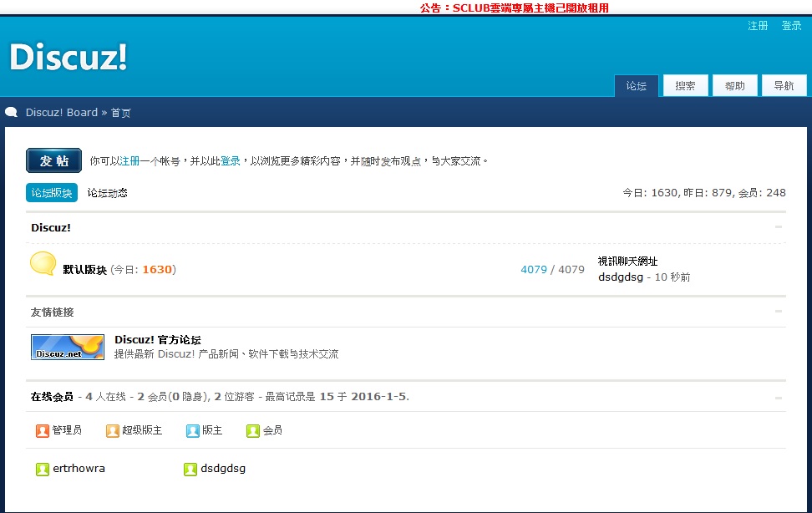Viewport: 812px width, 513px height.
Task: Click the 会员 legend icon
Action: [x=253, y=430]
